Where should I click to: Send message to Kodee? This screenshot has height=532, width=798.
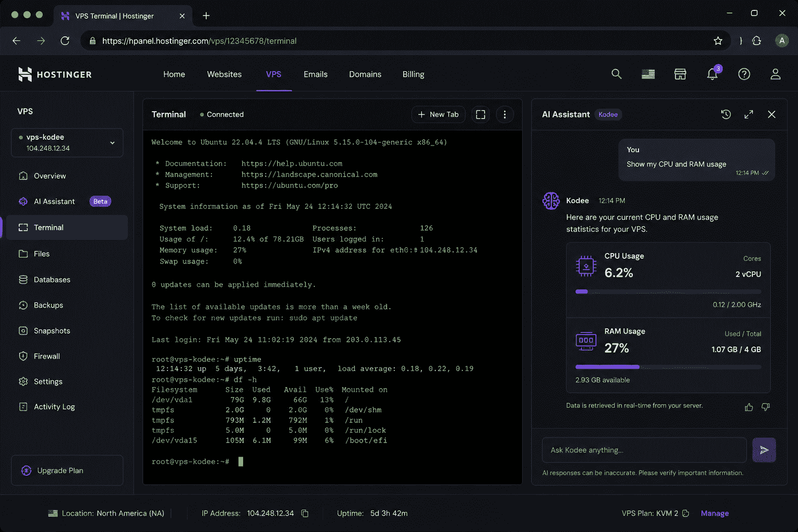(x=764, y=450)
